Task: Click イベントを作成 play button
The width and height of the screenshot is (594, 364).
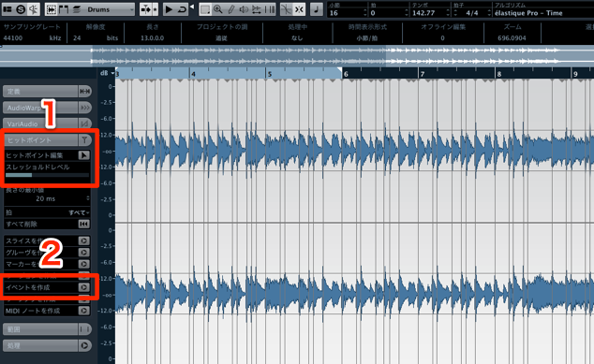Action: 83,287
